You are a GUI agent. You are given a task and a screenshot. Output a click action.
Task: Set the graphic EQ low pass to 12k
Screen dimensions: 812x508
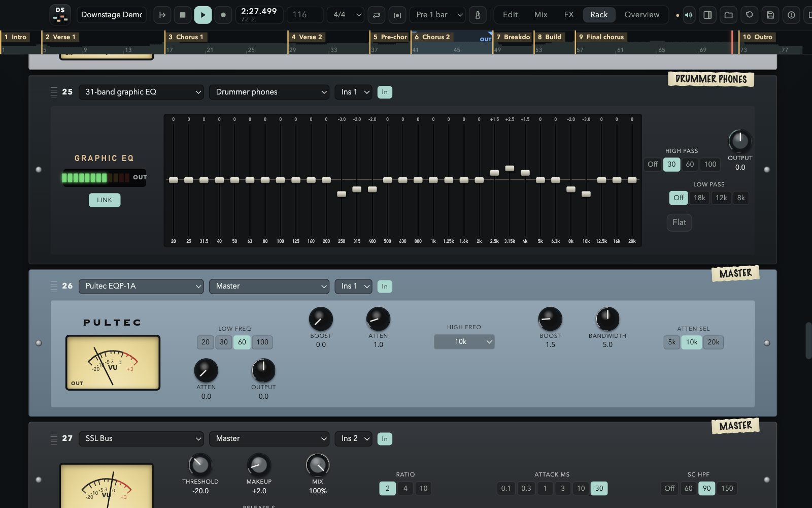click(721, 198)
